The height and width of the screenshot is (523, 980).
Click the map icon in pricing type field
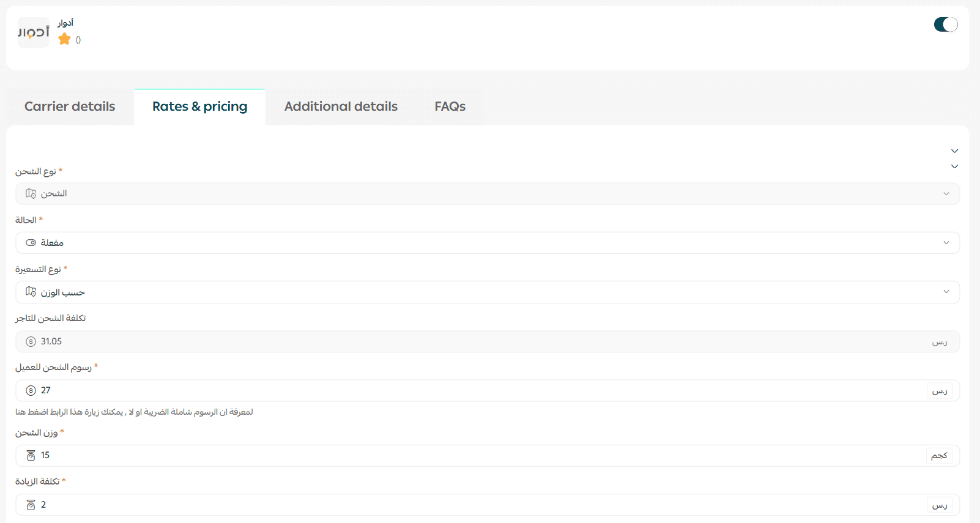point(31,292)
